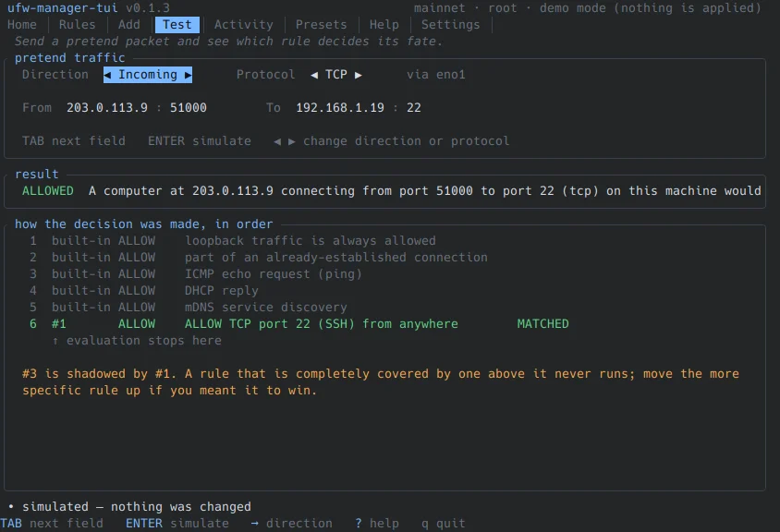Edit the From address 203.0.113.9
This screenshot has height=532, width=780.
coord(107,108)
